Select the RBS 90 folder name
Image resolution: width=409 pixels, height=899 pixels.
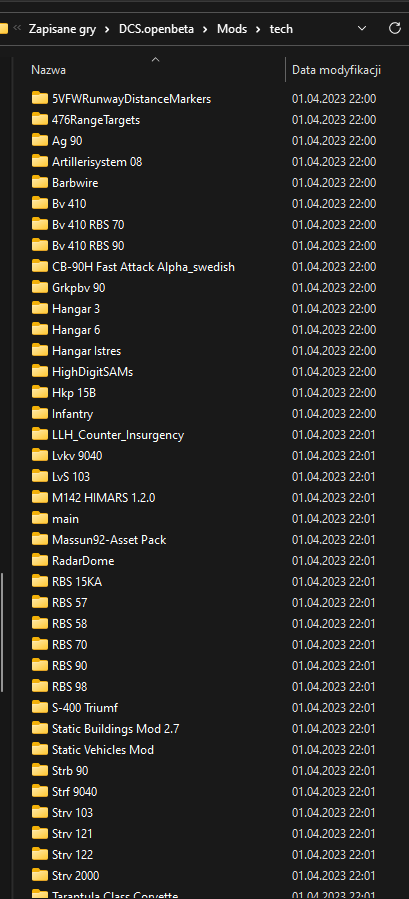coord(69,666)
